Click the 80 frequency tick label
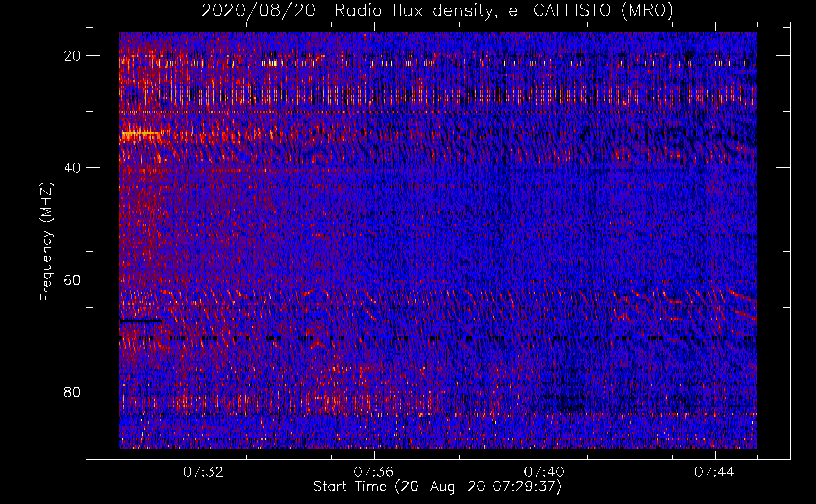The height and width of the screenshot is (504, 816). 72,392
